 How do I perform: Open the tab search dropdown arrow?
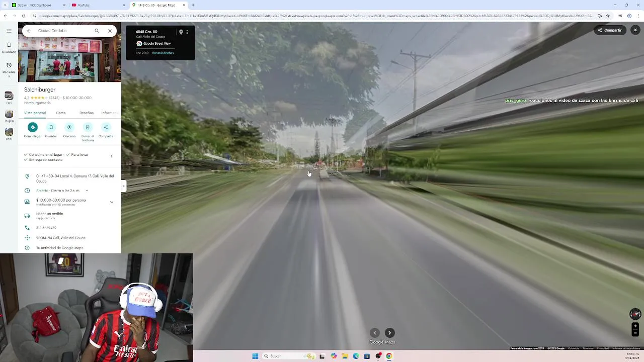tap(5, 5)
